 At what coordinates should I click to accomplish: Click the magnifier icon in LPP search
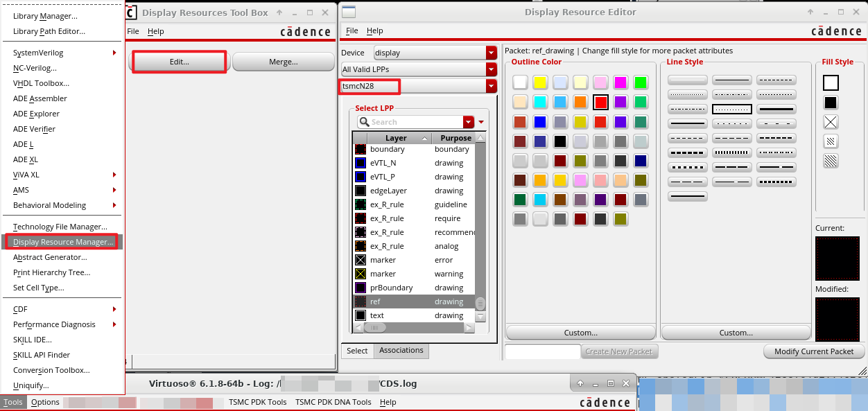(x=364, y=122)
